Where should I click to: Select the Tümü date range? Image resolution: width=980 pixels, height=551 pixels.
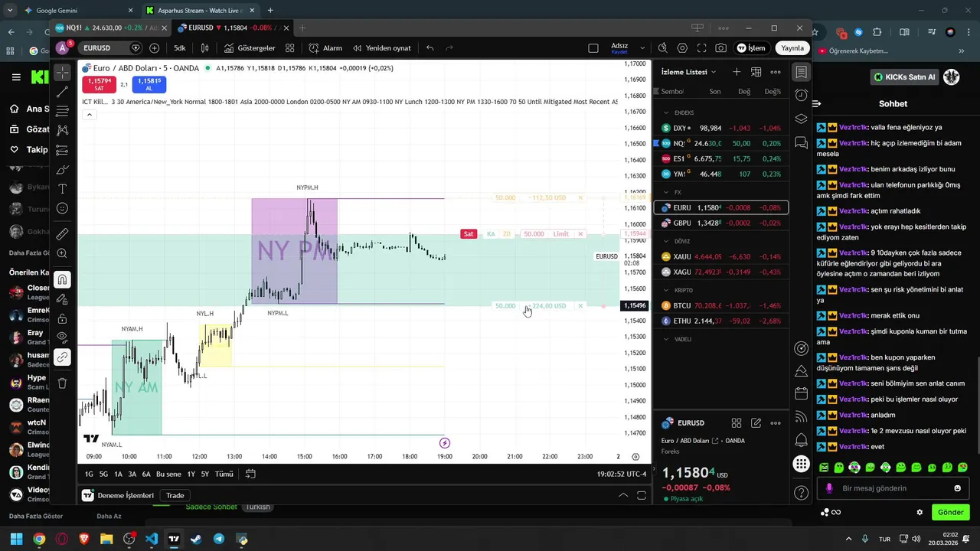(224, 474)
